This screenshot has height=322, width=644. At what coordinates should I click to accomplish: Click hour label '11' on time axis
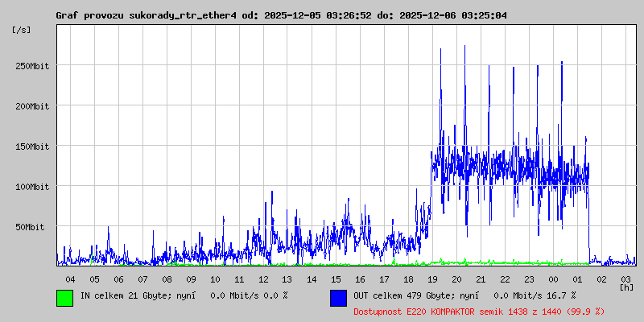pos(239,279)
